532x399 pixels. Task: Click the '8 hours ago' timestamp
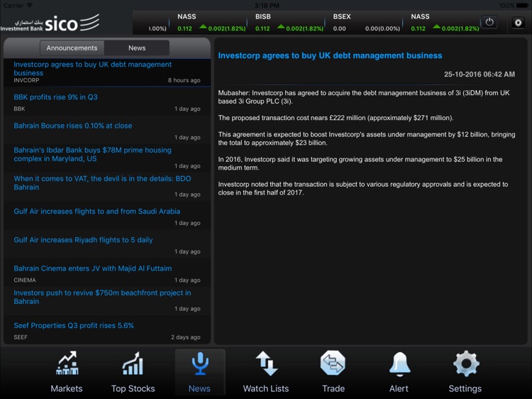click(184, 80)
